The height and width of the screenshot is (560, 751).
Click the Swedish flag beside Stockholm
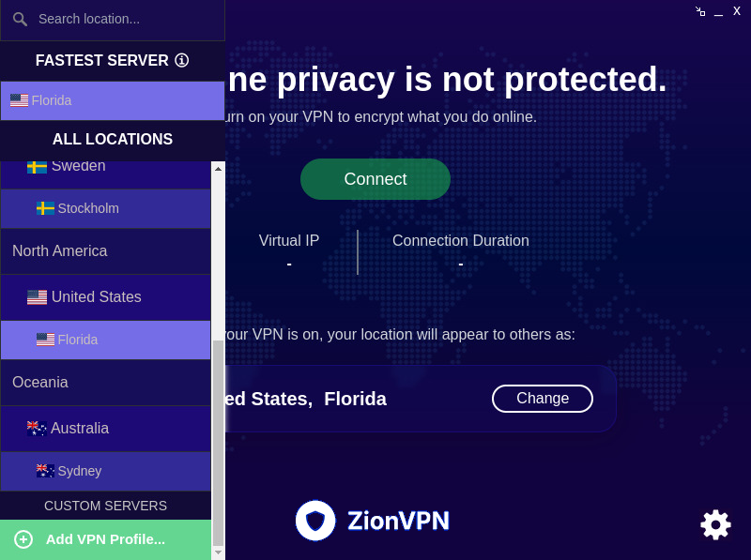pyautogui.click(x=46, y=208)
